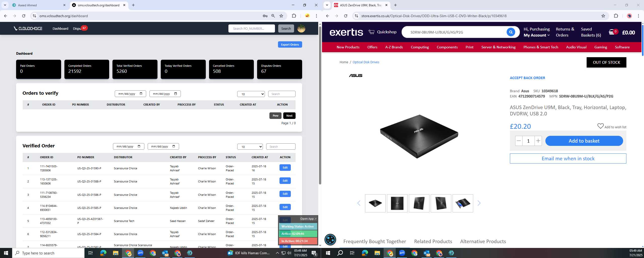Switch to Related Products tab
644x258 pixels.
433,241
